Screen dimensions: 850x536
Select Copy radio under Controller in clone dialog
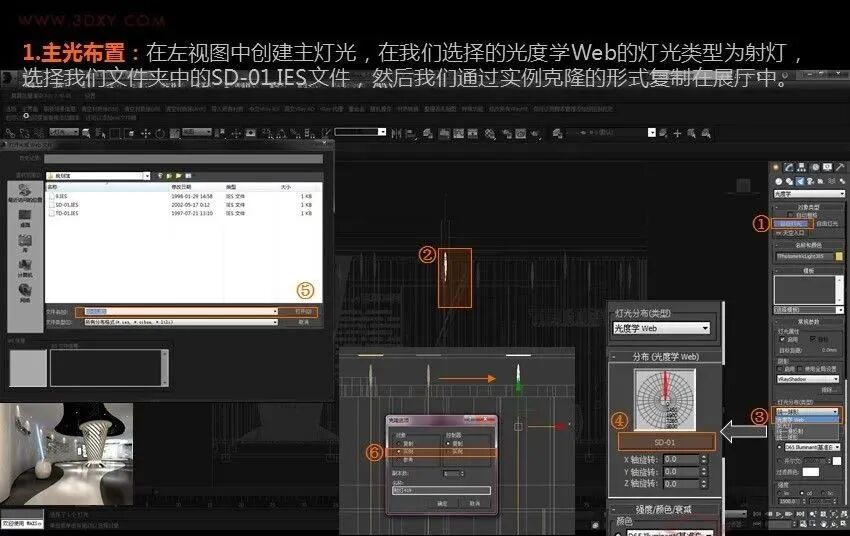click(x=449, y=443)
